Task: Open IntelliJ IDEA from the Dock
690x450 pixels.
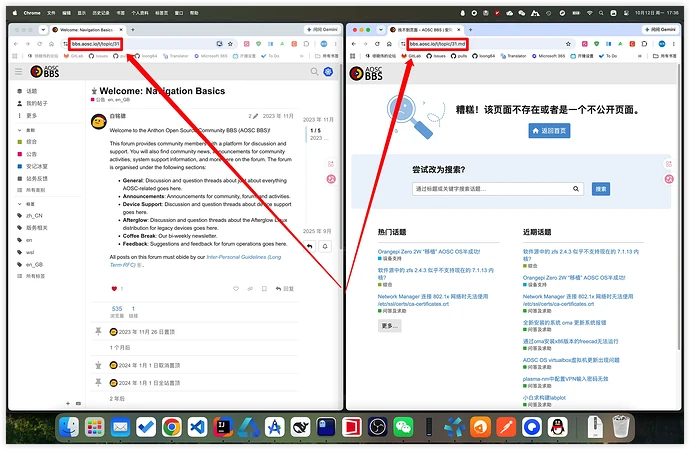Action: click(x=223, y=427)
